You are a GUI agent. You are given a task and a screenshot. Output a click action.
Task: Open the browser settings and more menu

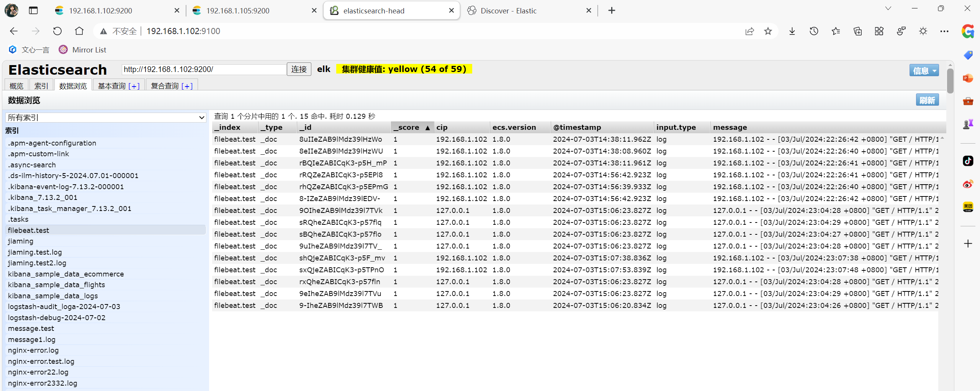[x=944, y=31]
